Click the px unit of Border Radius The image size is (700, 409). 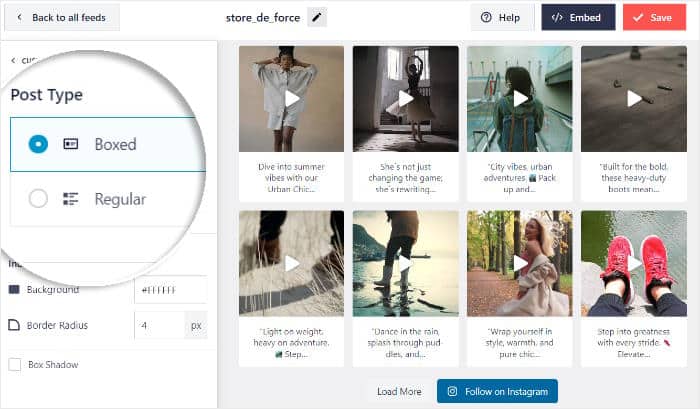196,325
